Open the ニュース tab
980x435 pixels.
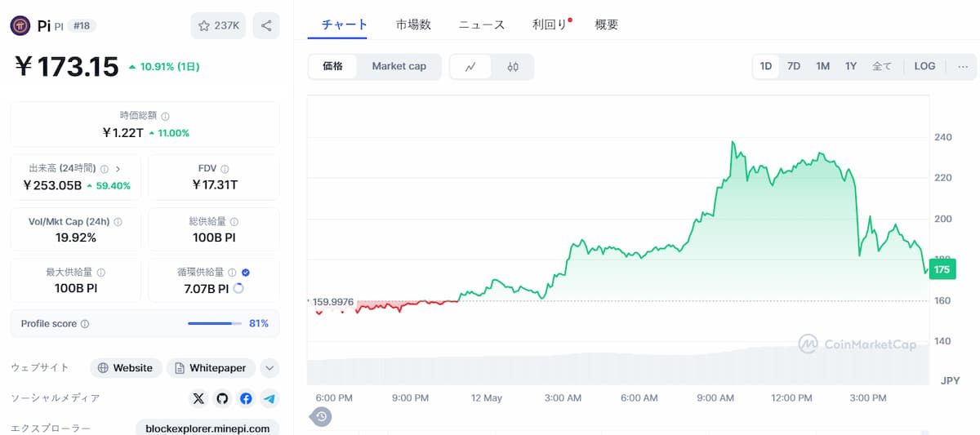[x=481, y=24]
